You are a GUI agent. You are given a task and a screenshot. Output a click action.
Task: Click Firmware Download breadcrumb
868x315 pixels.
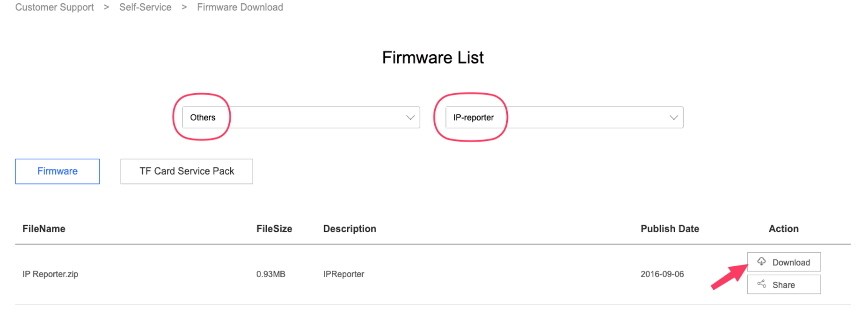pos(240,7)
